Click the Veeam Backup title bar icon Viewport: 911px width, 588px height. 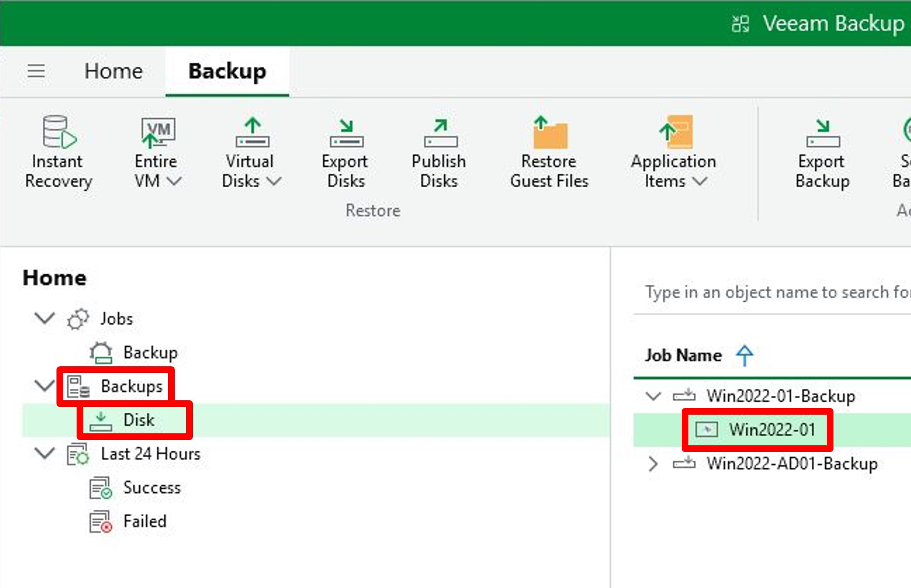pos(741,24)
